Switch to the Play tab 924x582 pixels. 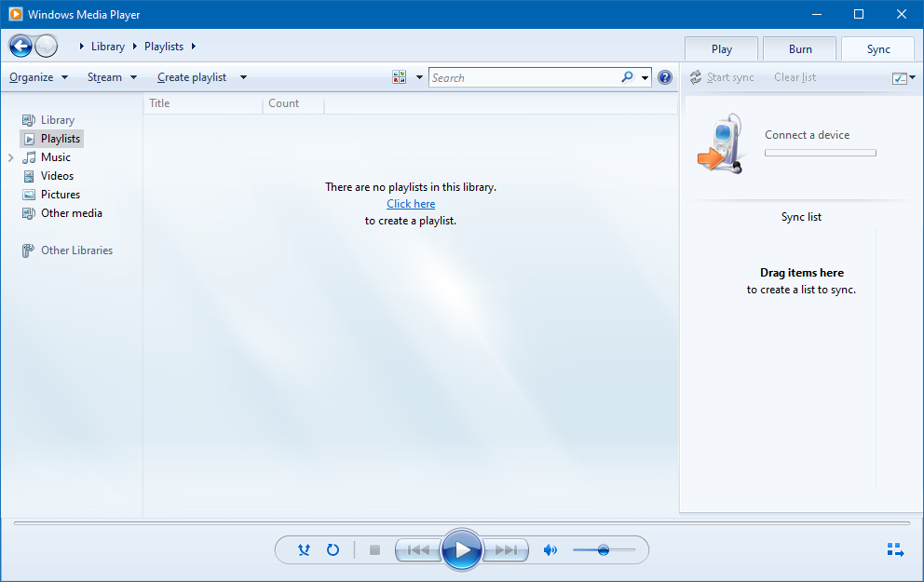(721, 49)
